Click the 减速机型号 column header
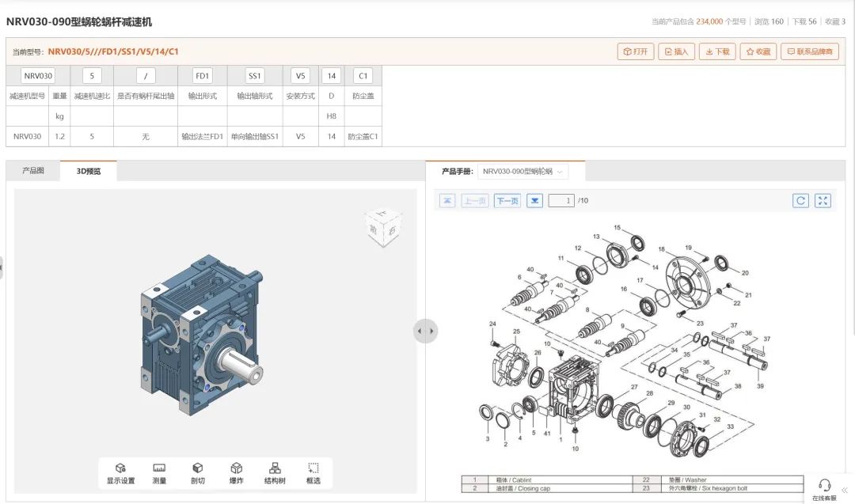Image resolution: width=855 pixels, height=504 pixels. coord(27,96)
